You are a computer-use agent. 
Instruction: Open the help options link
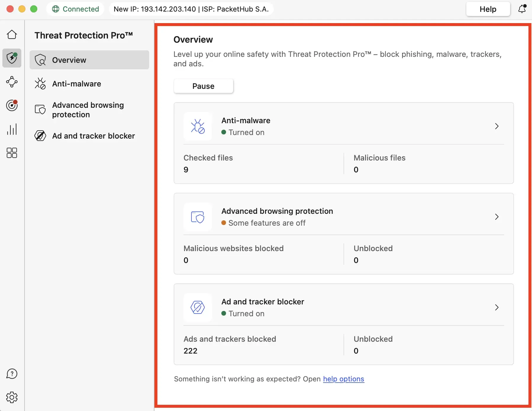click(x=344, y=379)
